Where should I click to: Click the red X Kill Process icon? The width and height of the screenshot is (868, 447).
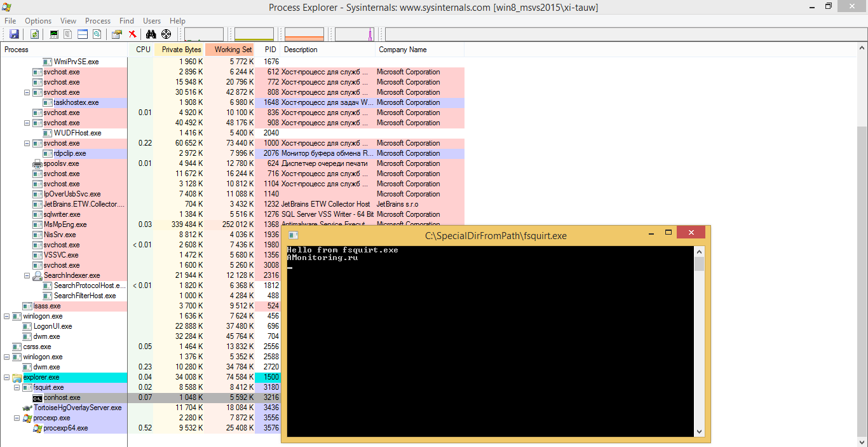132,34
